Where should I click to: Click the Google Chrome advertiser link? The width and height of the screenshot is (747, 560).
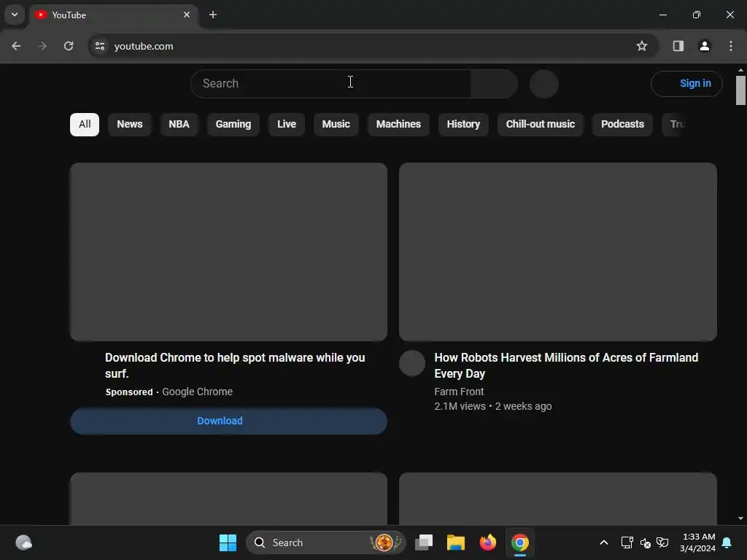click(x=197, y=392)
